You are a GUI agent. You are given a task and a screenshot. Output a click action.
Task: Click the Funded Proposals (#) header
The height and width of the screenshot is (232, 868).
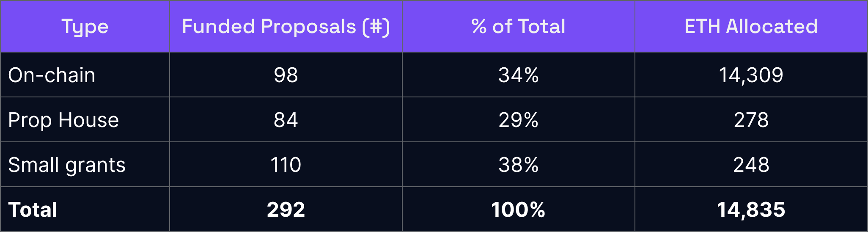(x=286, y=27)
